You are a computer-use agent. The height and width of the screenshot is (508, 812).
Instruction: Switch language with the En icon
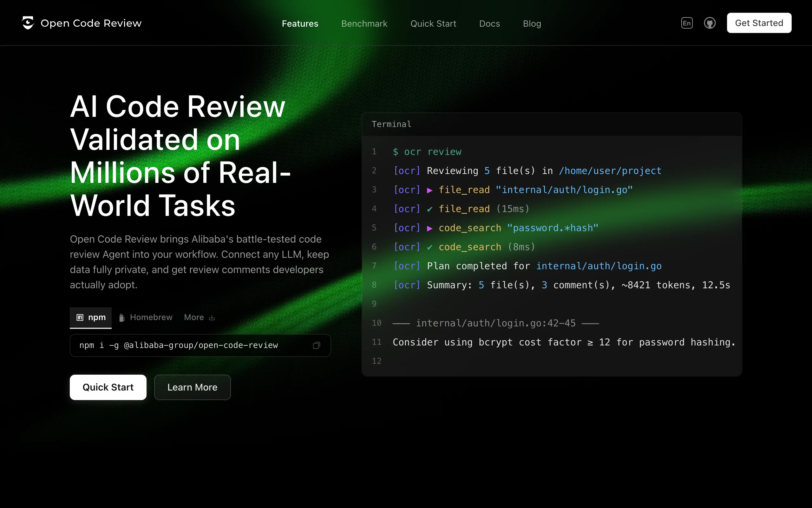pyautogui.click(x=687, y=23)
